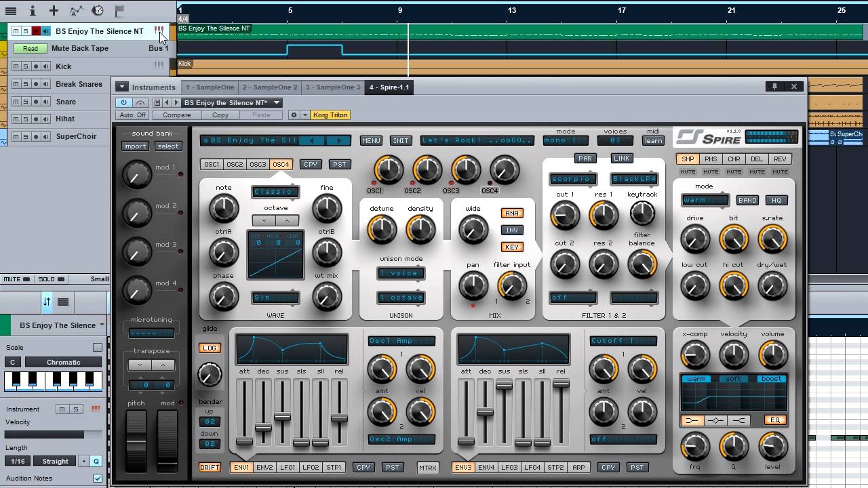This screenshot has height=488, width=868.
Task: Go to next preset in plugin header
Action: (177, 103)
